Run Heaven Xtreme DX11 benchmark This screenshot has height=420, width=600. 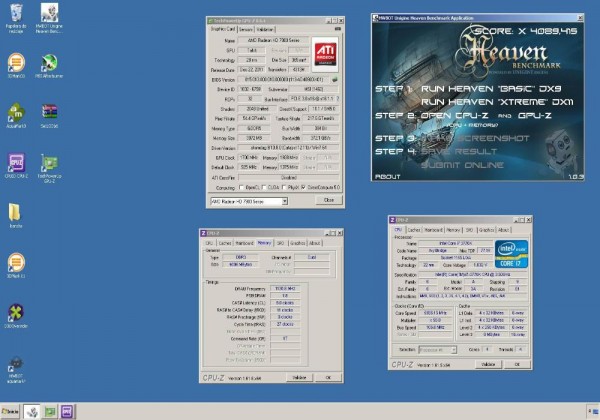497,102
